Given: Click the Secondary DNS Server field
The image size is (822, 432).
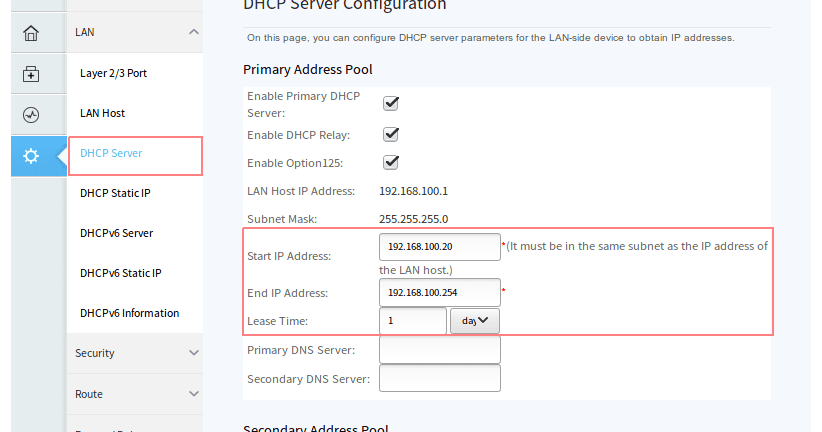Looking at the screenshot, I should coord(440,379).
